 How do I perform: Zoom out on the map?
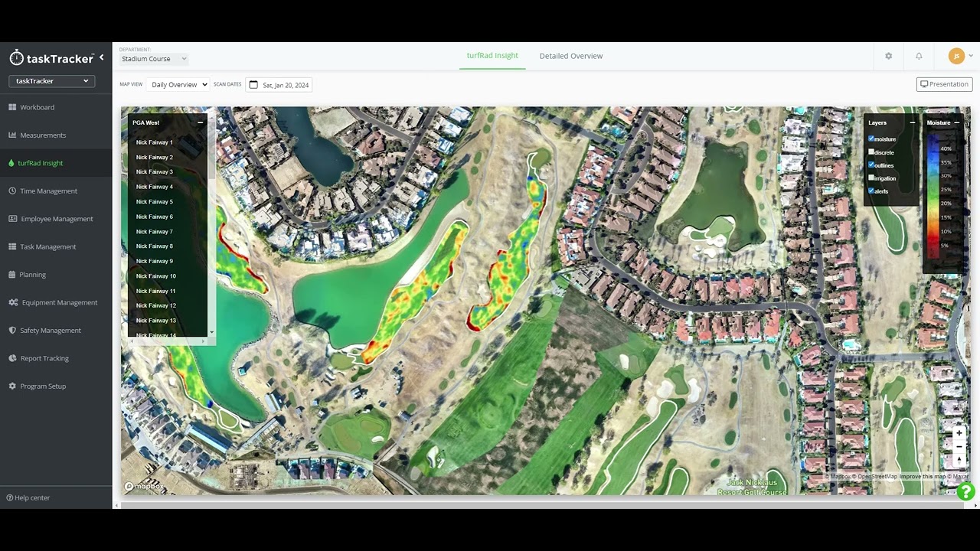pos(959,446)
